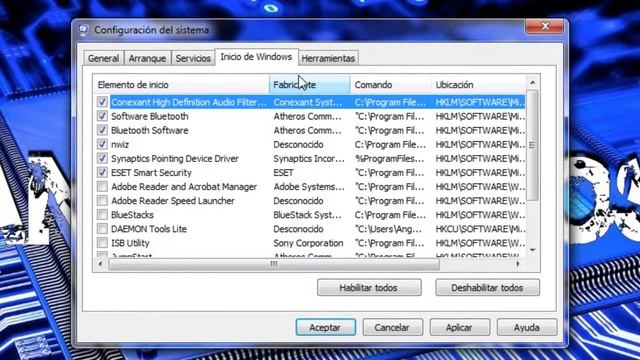The height and width of the screenshot is (360, 640).
Task: Select the Inicio de Windows tab
Action: [256, 57]
